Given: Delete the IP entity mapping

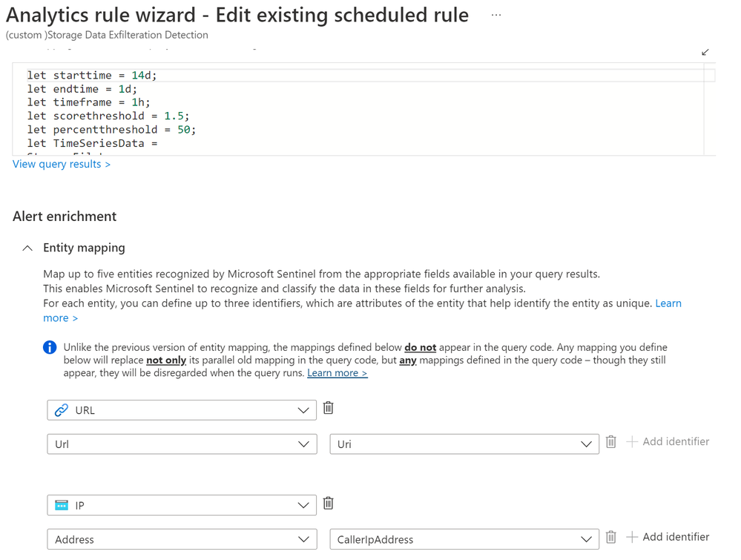Looking at the screenshot, I should click(x=329, y=504).
